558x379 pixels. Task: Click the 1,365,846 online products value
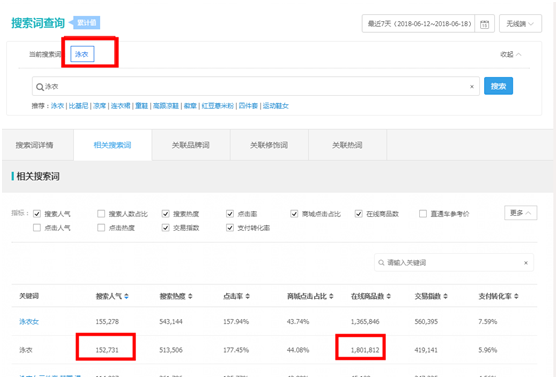(x=365, y=322)
